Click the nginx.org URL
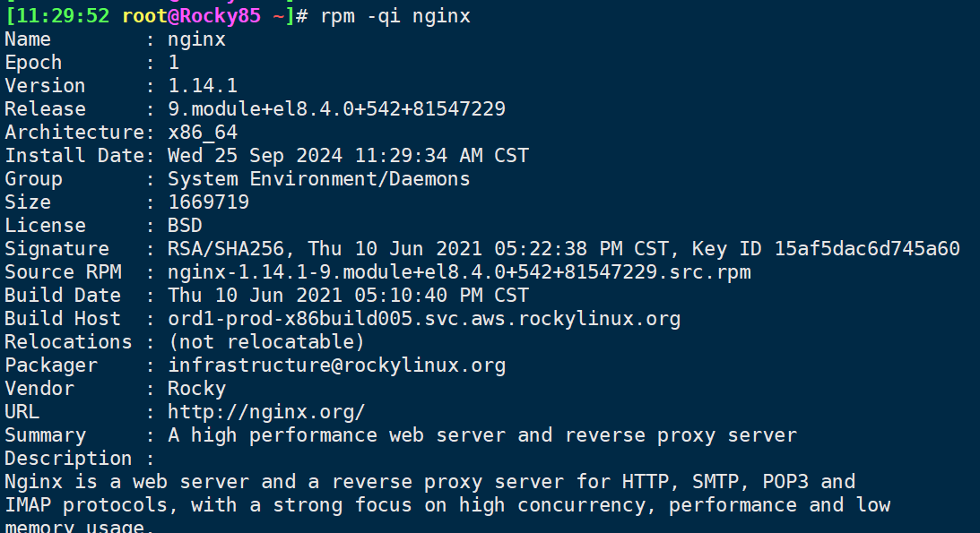This screenshot has width=980, height=533. pyautogui.click(x=266, y=412)
